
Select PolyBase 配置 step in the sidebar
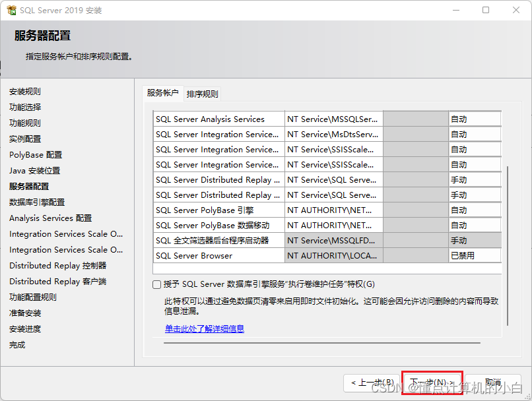pyautogui.click(x=36, y=155)
